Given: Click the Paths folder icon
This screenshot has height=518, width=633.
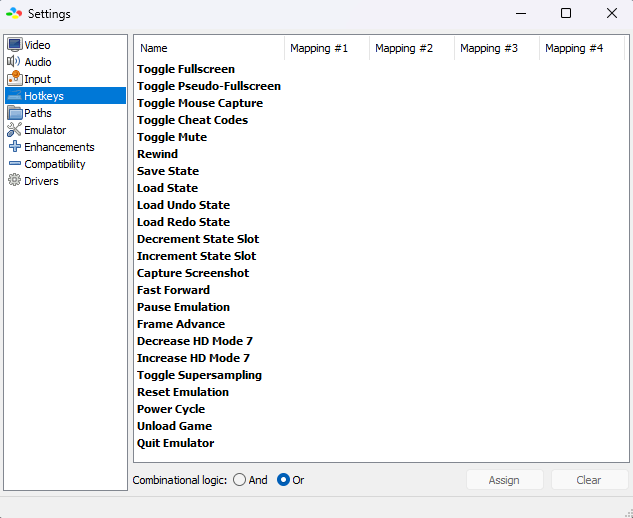Looking at the screenshot, I should coord(14,113).
